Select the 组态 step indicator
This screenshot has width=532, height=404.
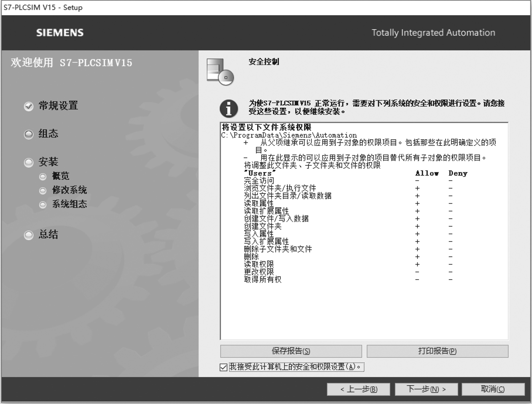[x=29, y=134]
